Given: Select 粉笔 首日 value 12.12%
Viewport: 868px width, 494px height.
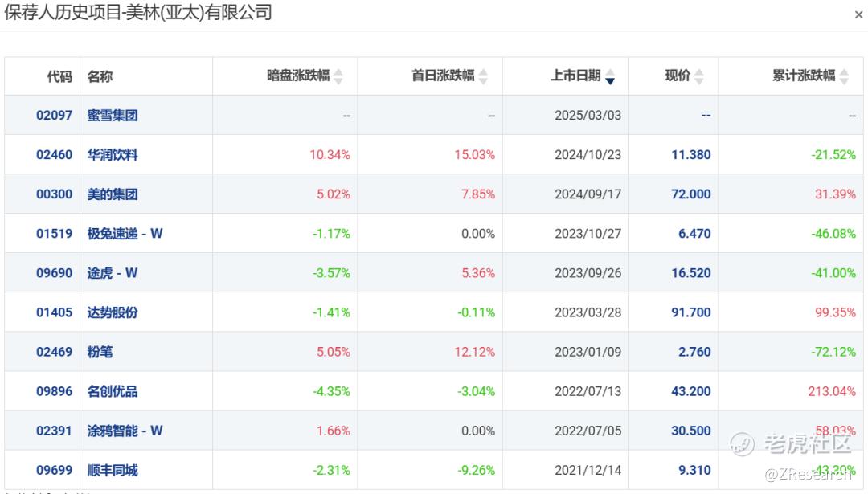Looking at the screenshot, I should coord(475,352).
